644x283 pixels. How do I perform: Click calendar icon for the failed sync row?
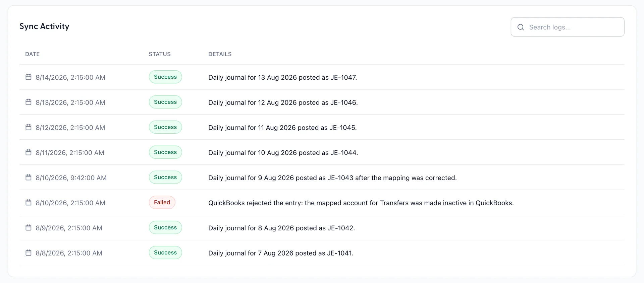29,203
